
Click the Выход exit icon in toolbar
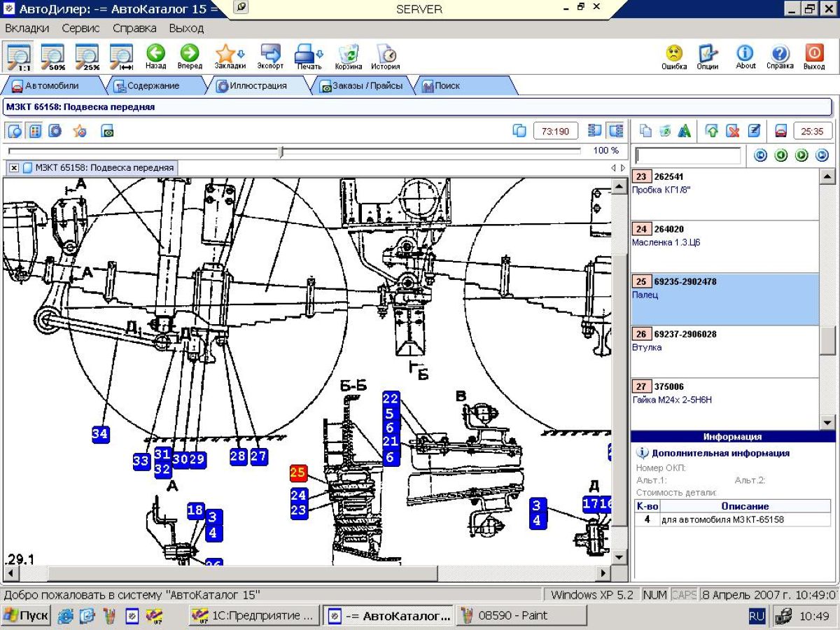pos(814,57)
